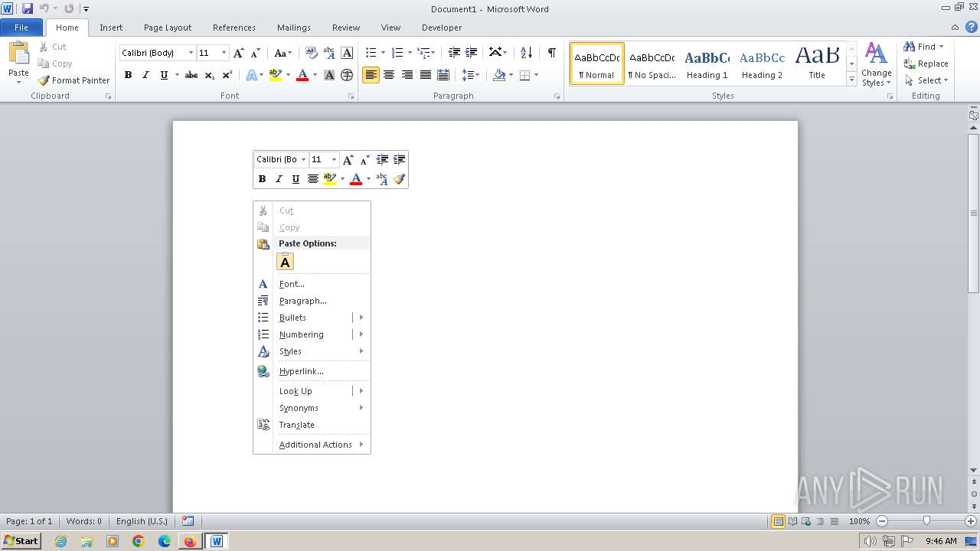Open Chrome from the taskbar
Viewport: 980px width, 551px height.
coord(139,541)
